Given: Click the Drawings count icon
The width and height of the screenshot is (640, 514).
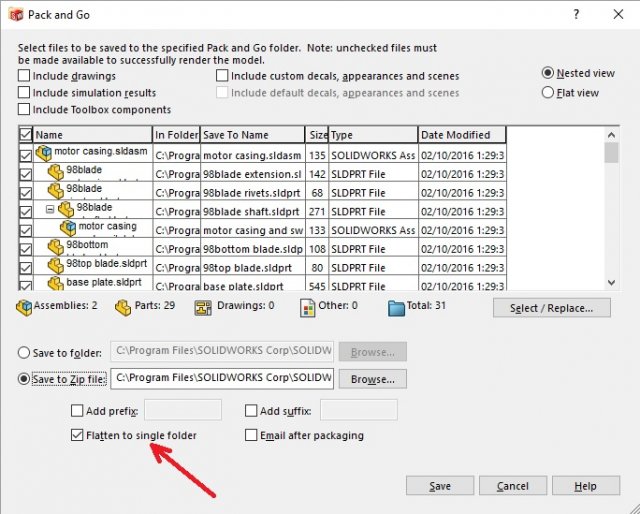Looking at the screenshot, I should point(203,308).
